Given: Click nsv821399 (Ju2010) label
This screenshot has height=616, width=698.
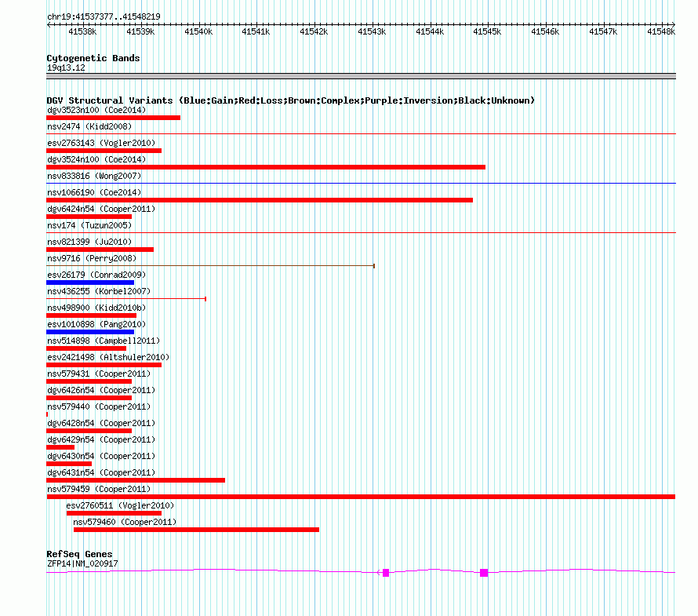Looking at the screenshot, I should [x=89, y=242].
